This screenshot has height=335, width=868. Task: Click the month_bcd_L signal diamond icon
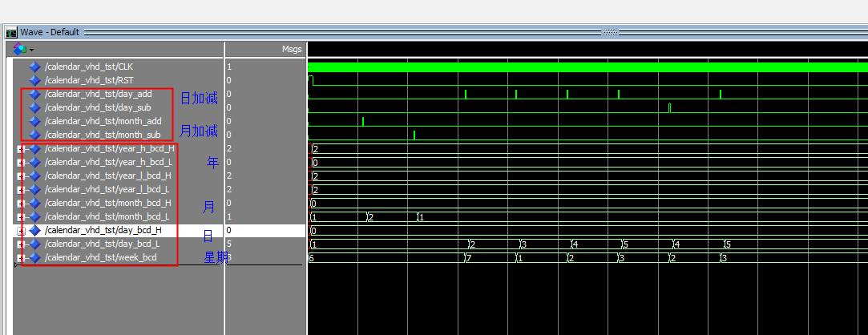tap(35, 216)
